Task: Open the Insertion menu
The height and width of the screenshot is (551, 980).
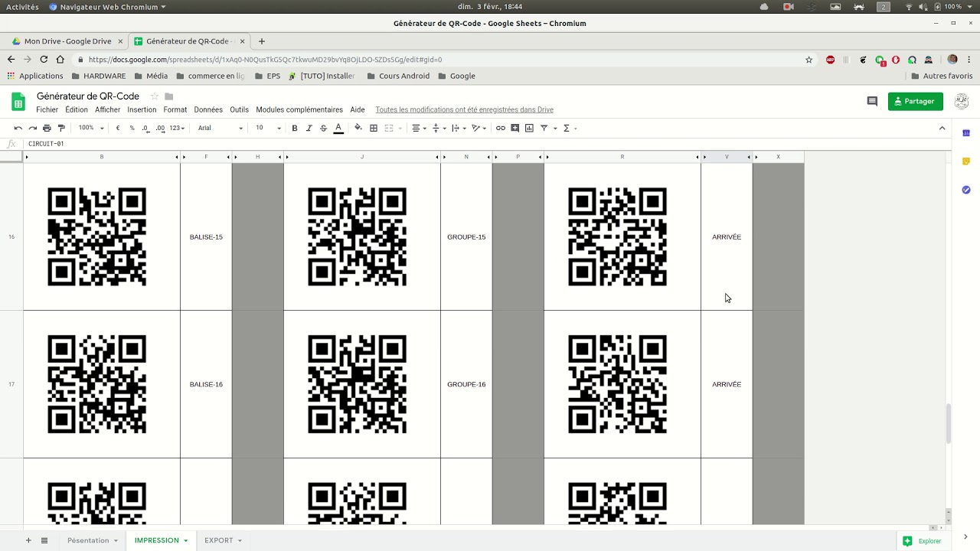Action: click(x=142, y=109)
